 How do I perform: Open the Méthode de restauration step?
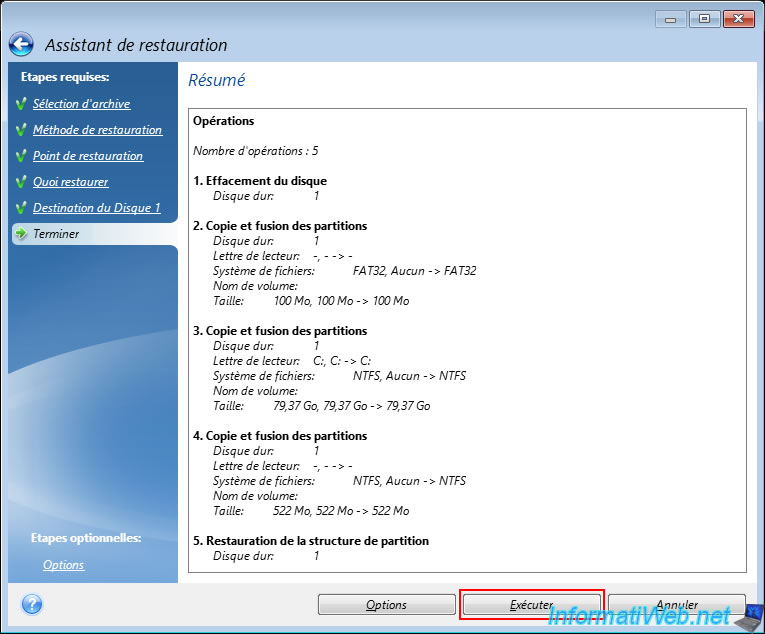pos(97,130)
